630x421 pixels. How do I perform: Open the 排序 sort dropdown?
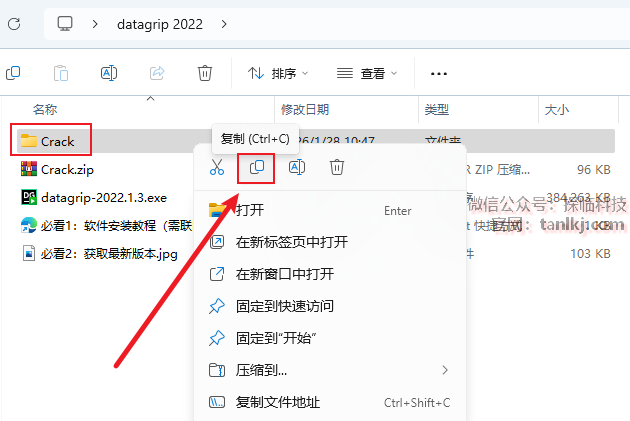278,74
